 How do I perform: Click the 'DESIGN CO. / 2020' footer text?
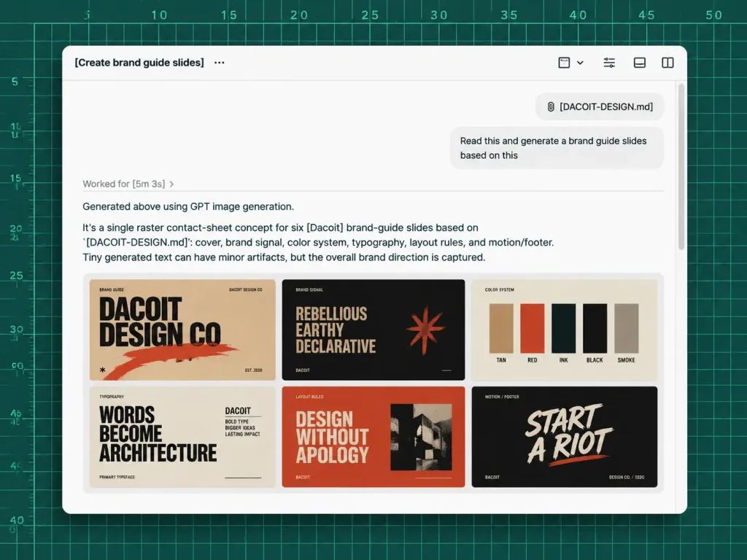(x=627, y=477)
